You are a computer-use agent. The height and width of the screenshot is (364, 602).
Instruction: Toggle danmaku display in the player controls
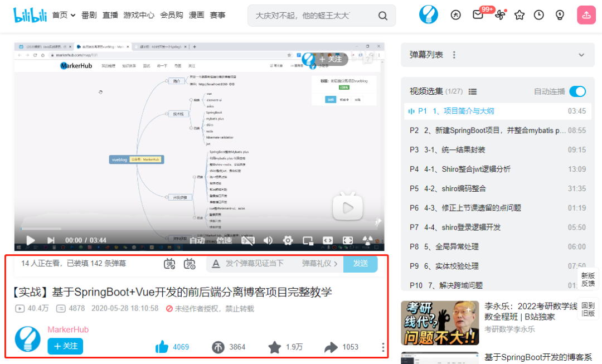pyautogui.click(x=248, y=240)
